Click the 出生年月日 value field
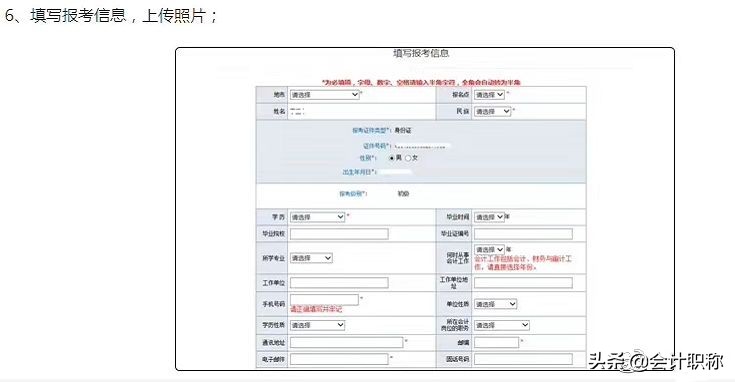Viewport: 735px width, 382px height. point(395,172)
